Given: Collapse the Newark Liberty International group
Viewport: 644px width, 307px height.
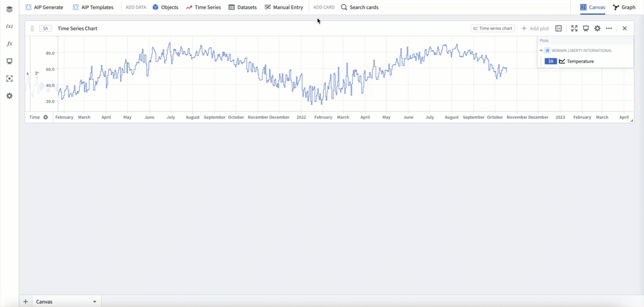Looking at the screenshot, I should pos(541,51).
